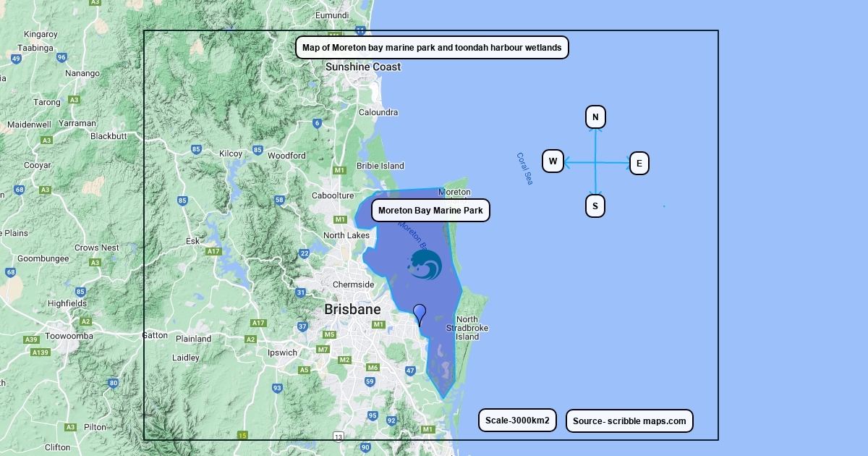Select the S compass label
Image resolution: width=868 pixels, height=456 pixels.
click(595, 206)
